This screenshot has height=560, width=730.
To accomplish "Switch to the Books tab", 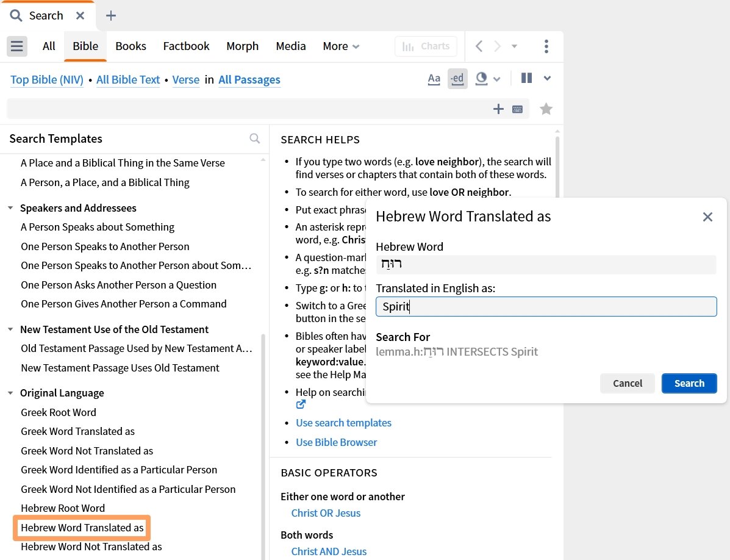I will click(131, 46).
